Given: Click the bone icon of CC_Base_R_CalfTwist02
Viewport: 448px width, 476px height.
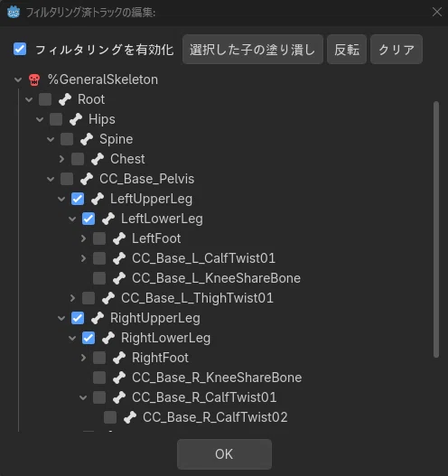Looking at the screenshot, I should pyautogui.click(x=130, y=417).
